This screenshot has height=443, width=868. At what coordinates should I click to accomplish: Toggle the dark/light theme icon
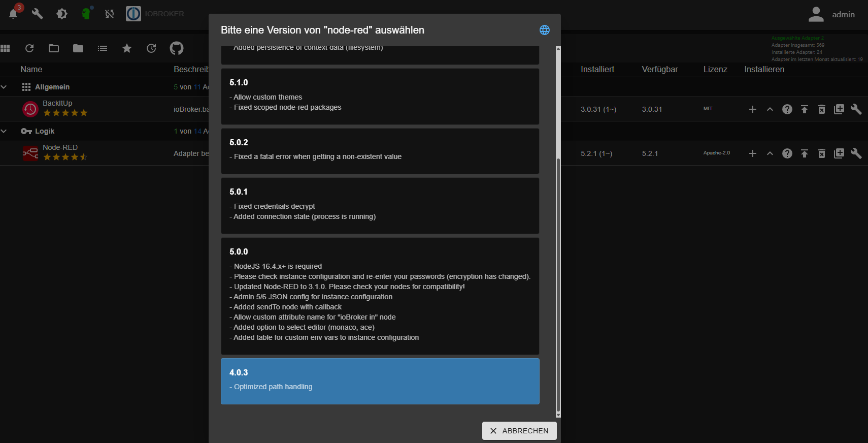[62, 14]
